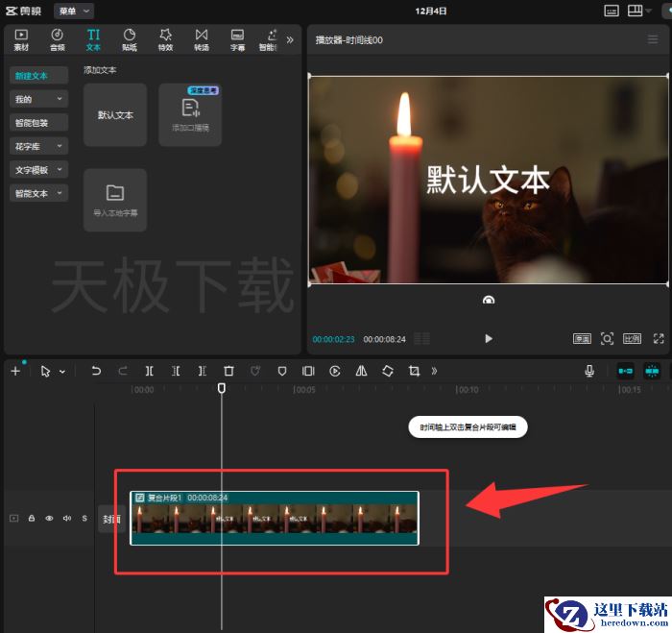This screenshot has width=672, height=633.
Task: Open the player panel hamburger menu
Action: click(653, 39)
